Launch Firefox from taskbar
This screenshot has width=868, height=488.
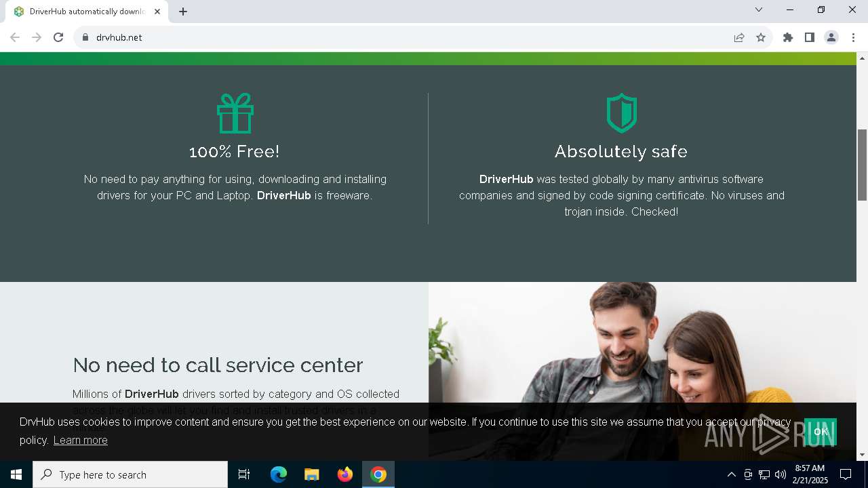[345, 474]
